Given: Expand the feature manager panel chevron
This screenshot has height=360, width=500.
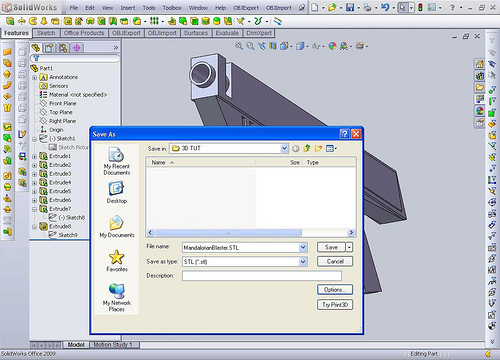Looking at the screenshot, I should [116, 48].
